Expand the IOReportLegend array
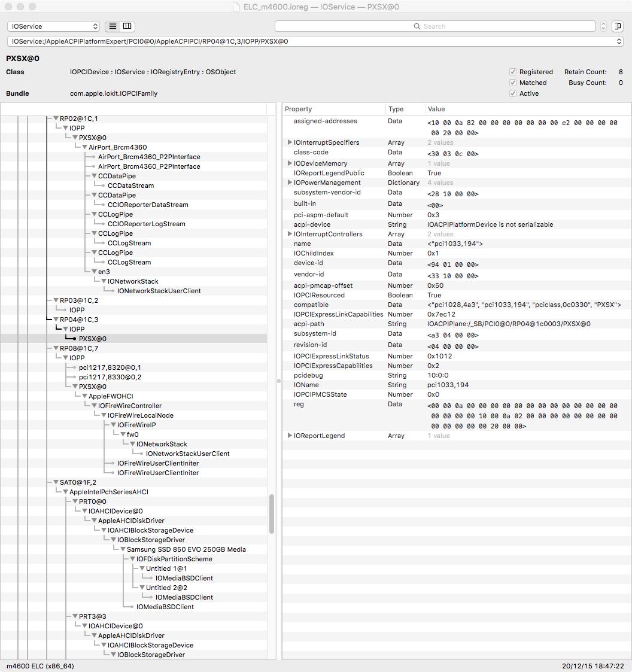The image size is (632, 672). [290, 436]
